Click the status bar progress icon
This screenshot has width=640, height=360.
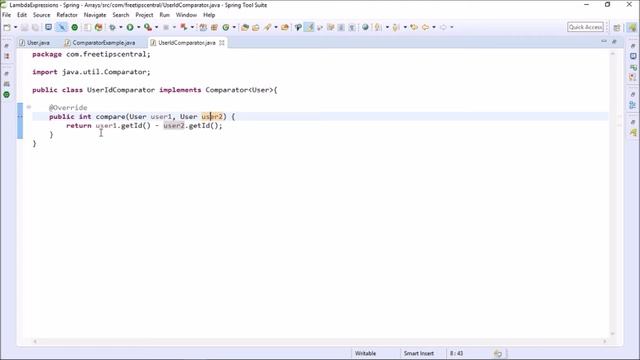[498, 353]
